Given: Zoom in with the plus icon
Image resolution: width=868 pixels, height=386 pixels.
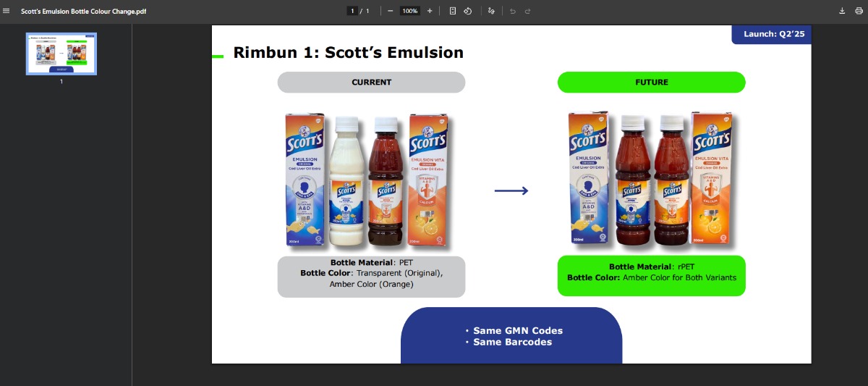Looking at the screenshot, I should 430,11.
